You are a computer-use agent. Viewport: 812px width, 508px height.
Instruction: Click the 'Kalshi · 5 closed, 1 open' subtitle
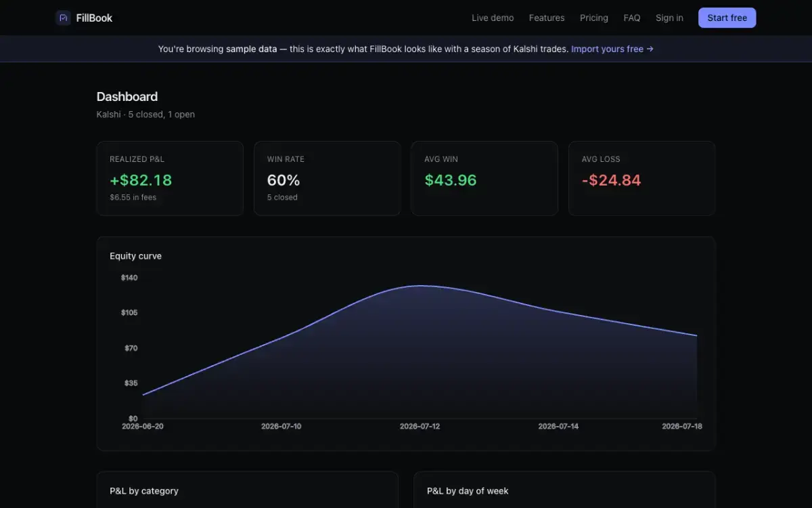[x=145, y=114]
